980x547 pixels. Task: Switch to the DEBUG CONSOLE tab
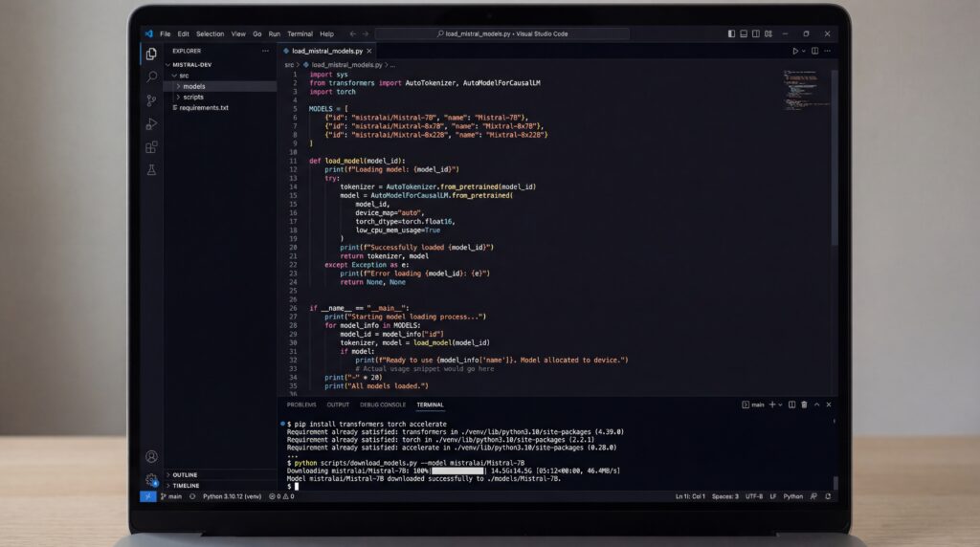383,405
